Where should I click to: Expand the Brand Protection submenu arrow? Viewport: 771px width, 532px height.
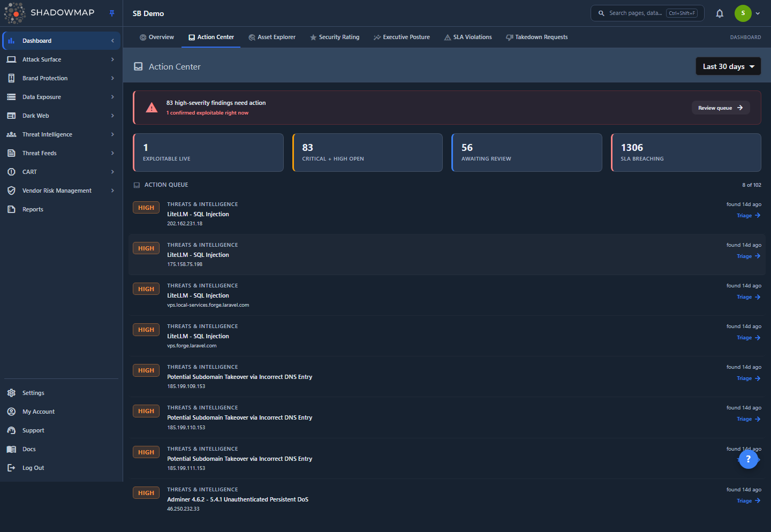pyautogui.click(x=112, y=78)
